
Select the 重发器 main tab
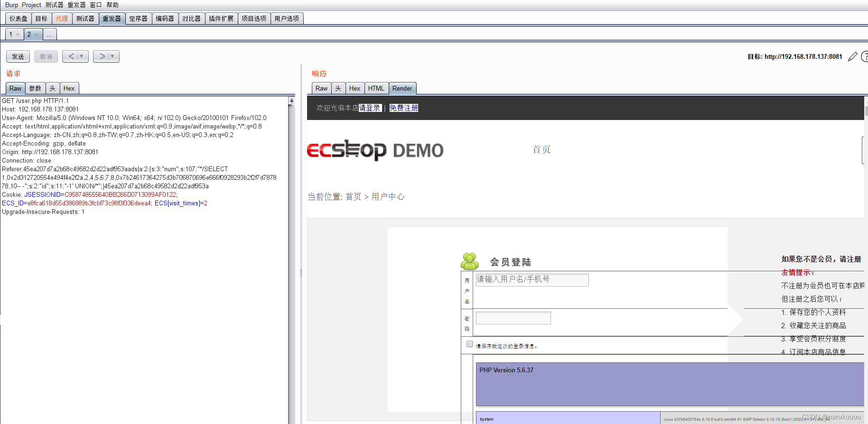[x=112, y=18]
